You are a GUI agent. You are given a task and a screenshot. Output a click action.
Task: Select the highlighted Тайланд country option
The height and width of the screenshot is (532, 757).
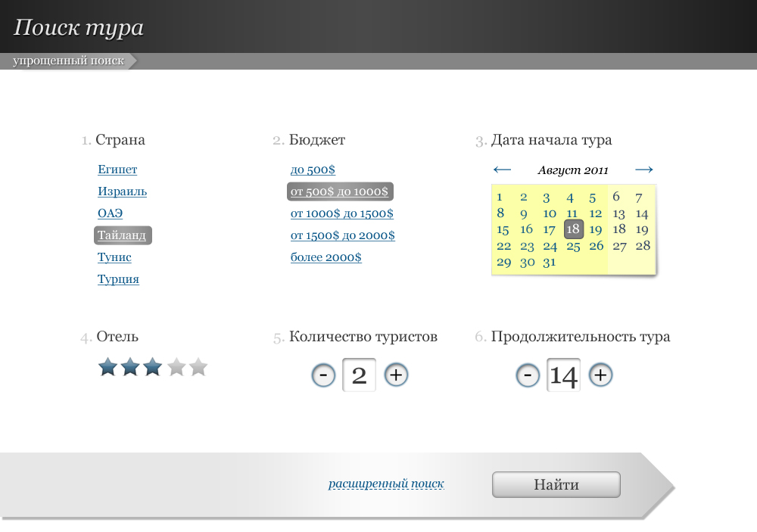[122, 235]
